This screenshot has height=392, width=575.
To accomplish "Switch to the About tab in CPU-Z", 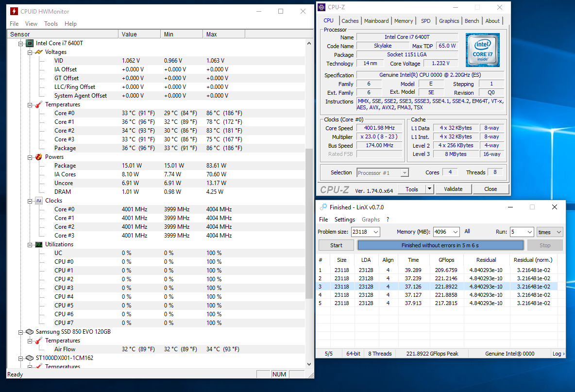I will click(492, 21).
